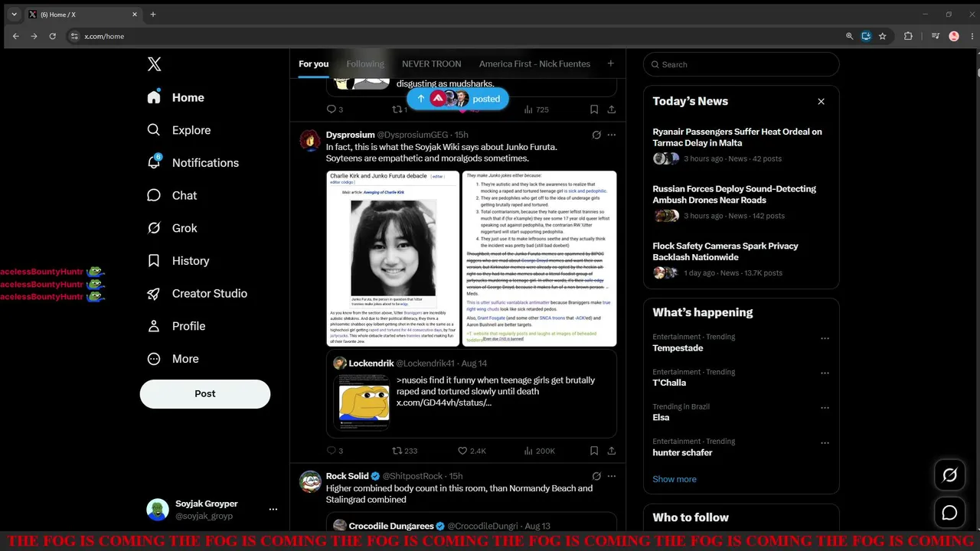Repost the Dysprosium post with 233 reposts

pyautogui.click(x=404, y=451)
